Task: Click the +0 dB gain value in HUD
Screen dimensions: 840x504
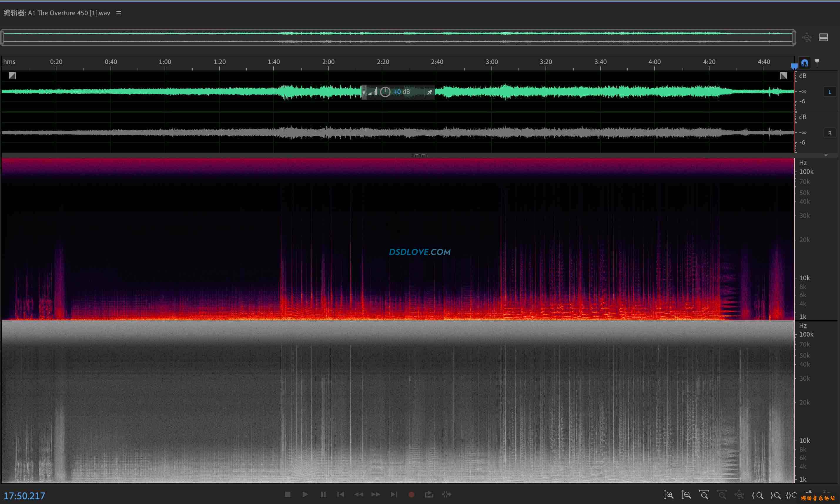Action: point(402,92)
